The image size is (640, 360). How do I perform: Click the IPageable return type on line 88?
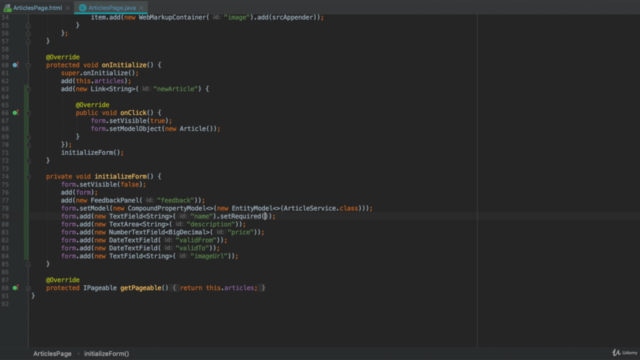click(x=100, y=288)
